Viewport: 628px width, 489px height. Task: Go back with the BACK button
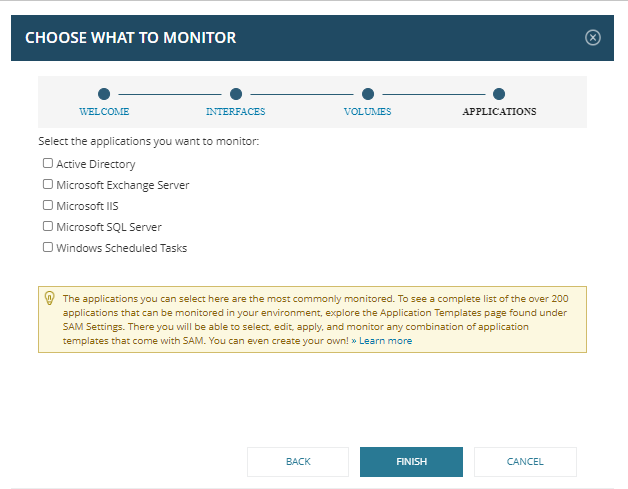click(x=298, y=462)
